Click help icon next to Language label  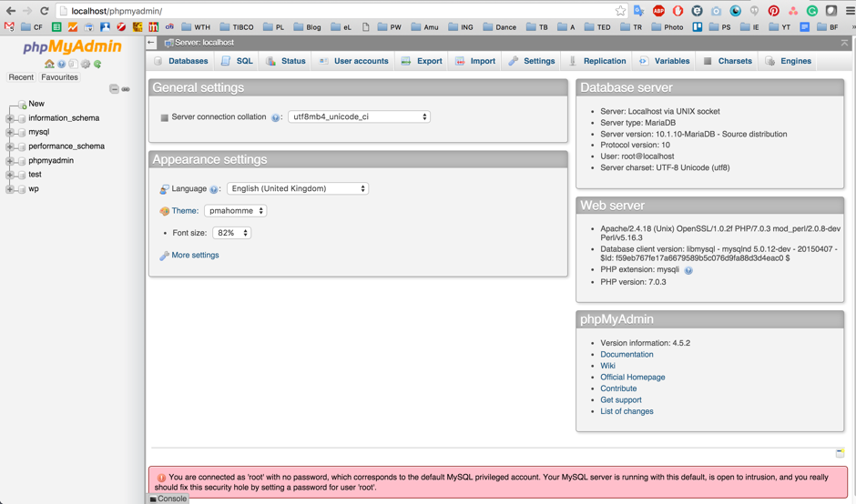click(214, 189)
